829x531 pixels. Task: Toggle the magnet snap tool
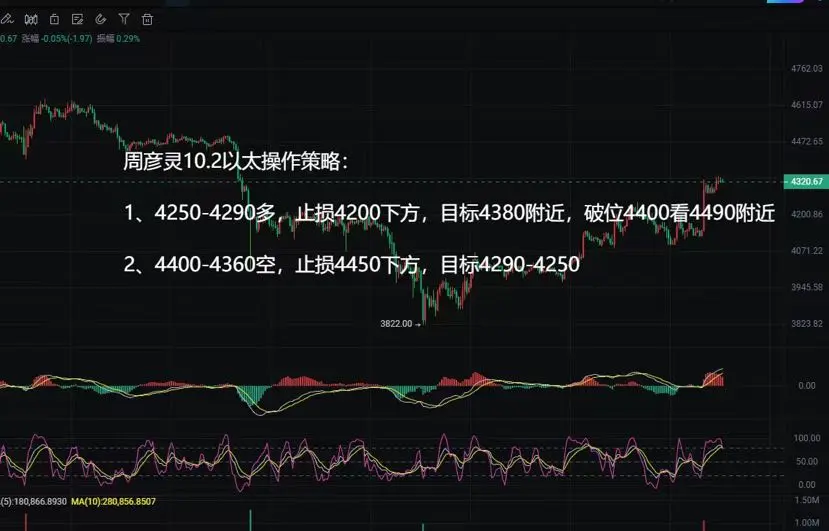(100, 20)
